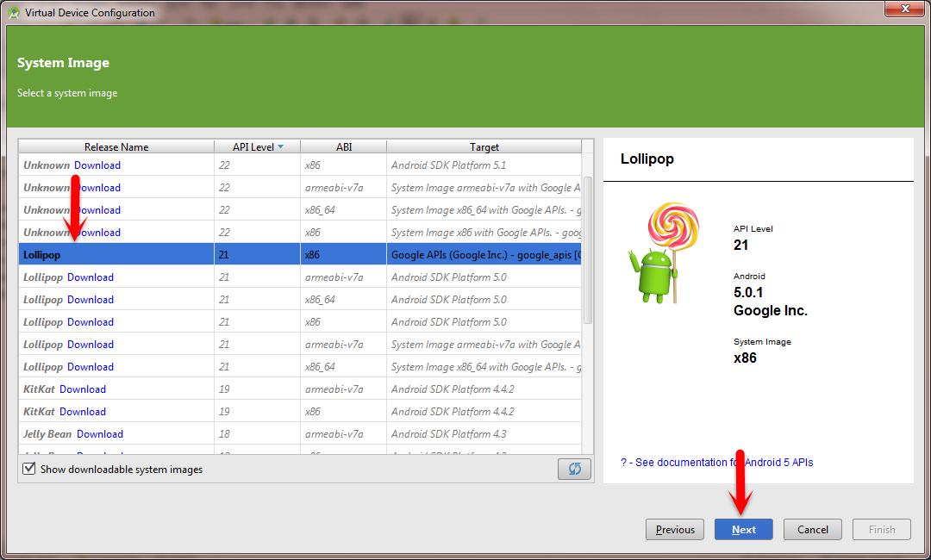
Task: Download Lollipop x86_64 image with Google APIs
Action: pos(91,367)
